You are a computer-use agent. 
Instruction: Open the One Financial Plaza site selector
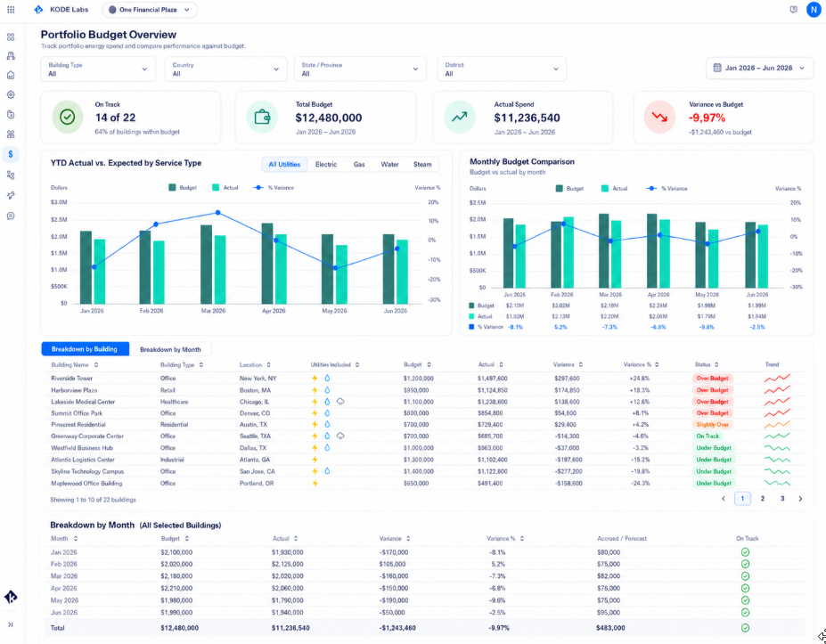tap(150, 10)
